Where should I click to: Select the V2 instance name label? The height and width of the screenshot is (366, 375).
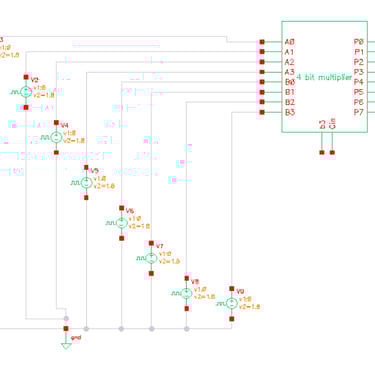click(x=35, y=80)
